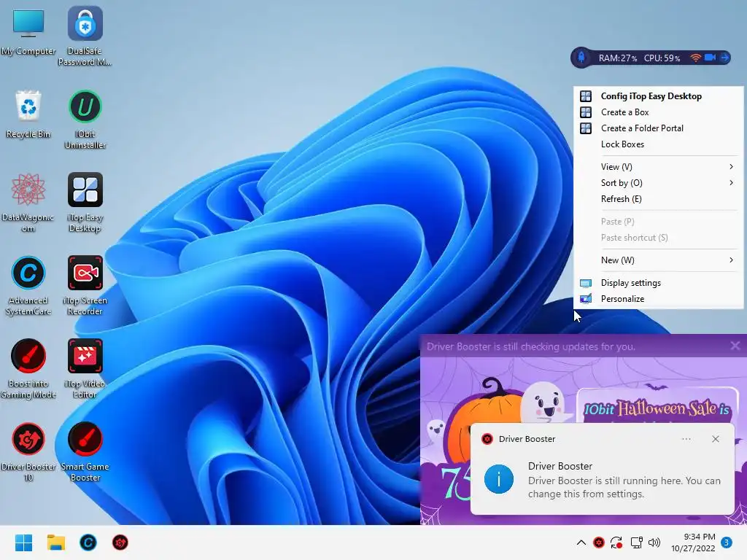Image resolution: width=747 pixels, height=560 pixels.
Task: Choose Refresh (E) in context menu
Action: tap(659, 199)
